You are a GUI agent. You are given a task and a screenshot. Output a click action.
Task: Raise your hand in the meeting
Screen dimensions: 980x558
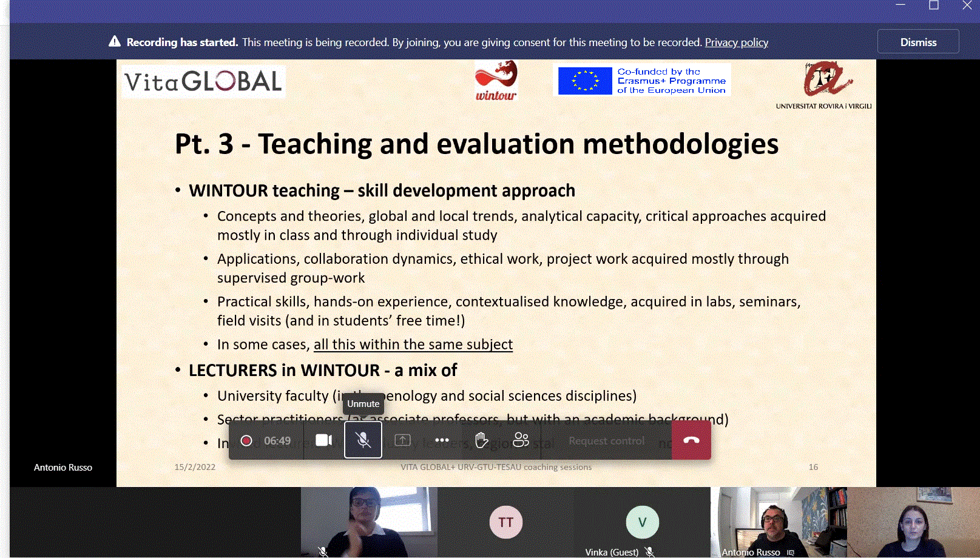(481, 440)
